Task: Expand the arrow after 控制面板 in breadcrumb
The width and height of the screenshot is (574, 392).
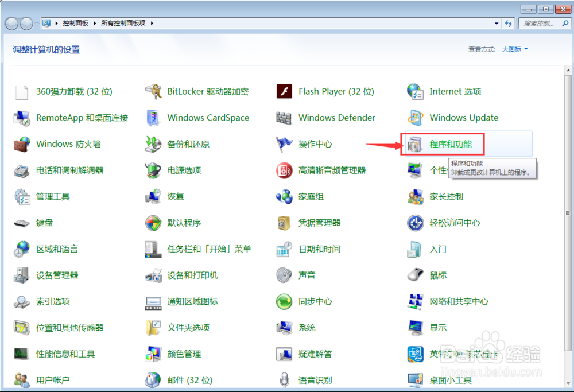Action: (x=95, y=24)
